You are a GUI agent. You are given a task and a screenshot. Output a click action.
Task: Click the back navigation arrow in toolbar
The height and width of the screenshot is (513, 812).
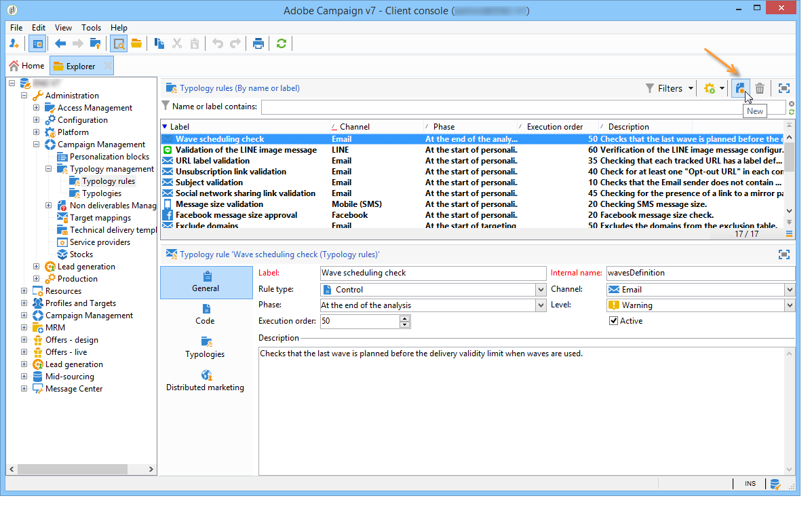click(x=60, y=43)
